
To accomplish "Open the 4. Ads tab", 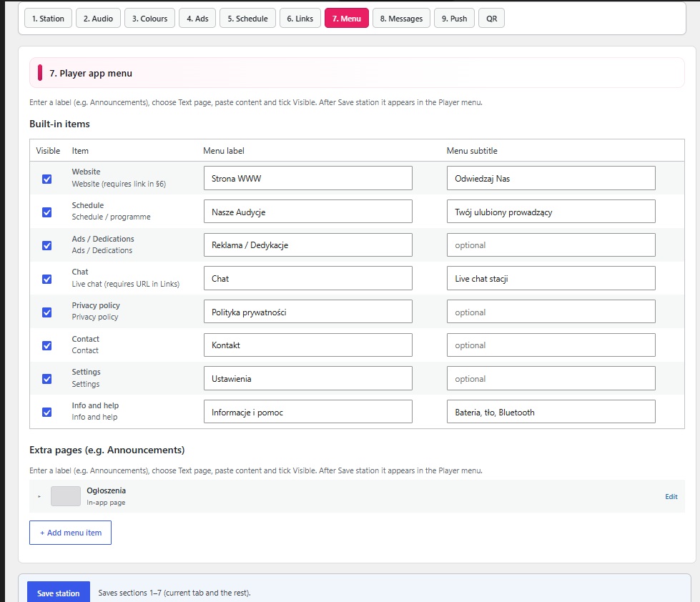I will coord(197,19).
